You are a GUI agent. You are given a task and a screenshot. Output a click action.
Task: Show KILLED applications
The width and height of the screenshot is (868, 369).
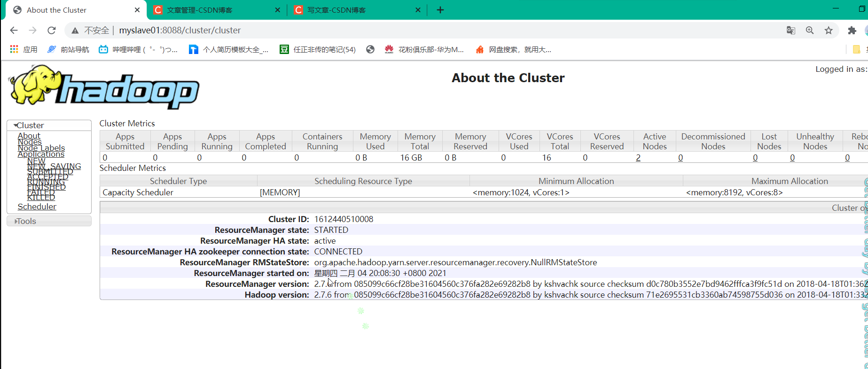(41, 197)
